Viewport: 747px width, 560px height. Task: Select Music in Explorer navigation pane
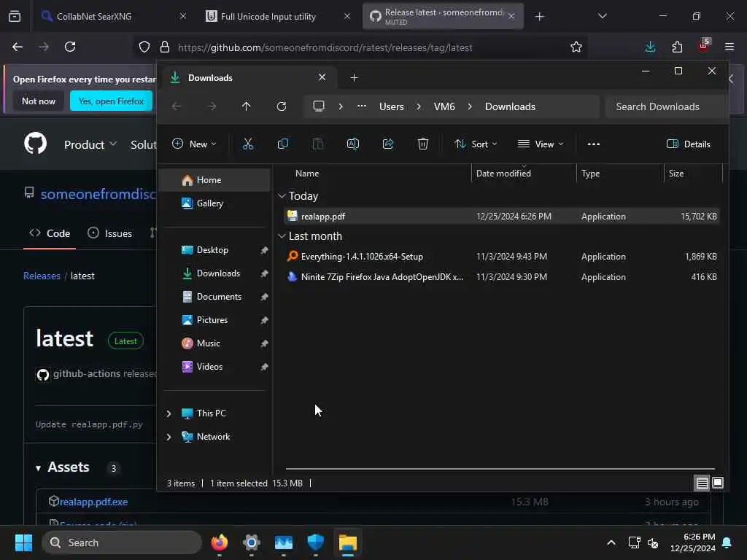pos(215,343)
